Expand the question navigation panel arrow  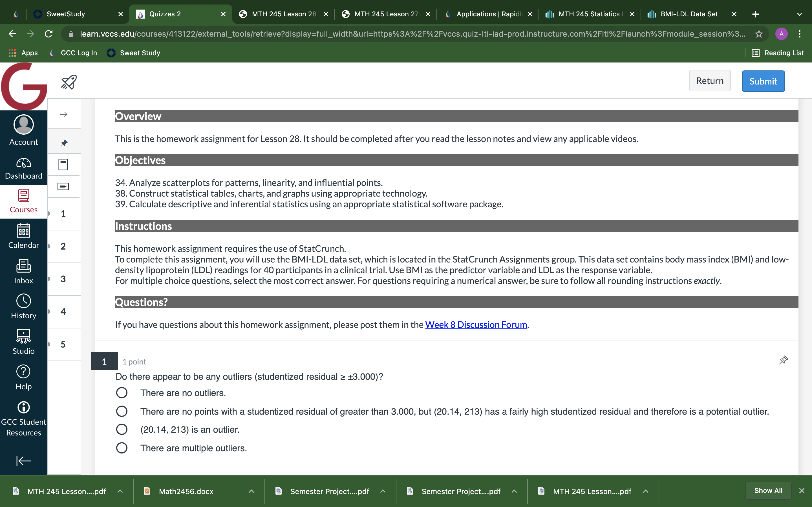(x=64, y=114)
